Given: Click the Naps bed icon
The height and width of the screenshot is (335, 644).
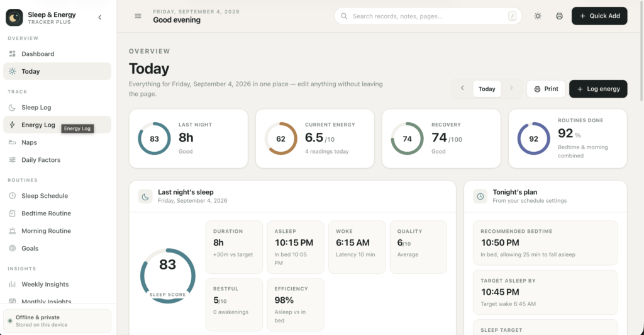Looking at the screenshot, I should tap(13, 142).
